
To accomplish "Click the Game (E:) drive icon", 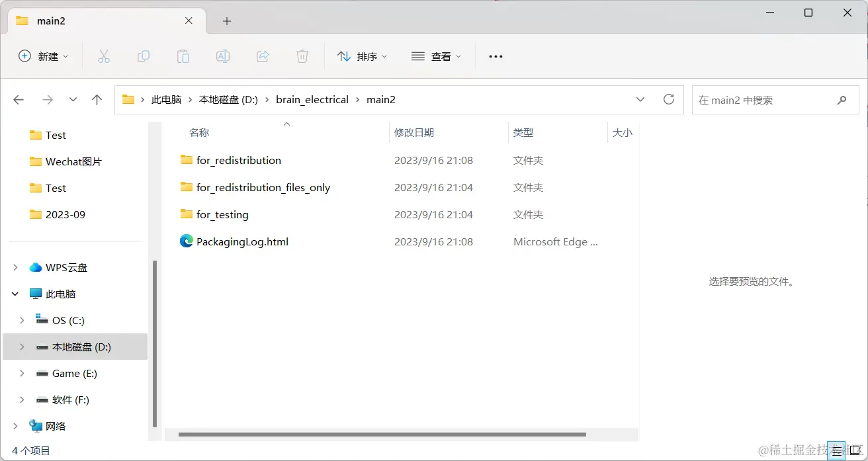I will [42, 373].
